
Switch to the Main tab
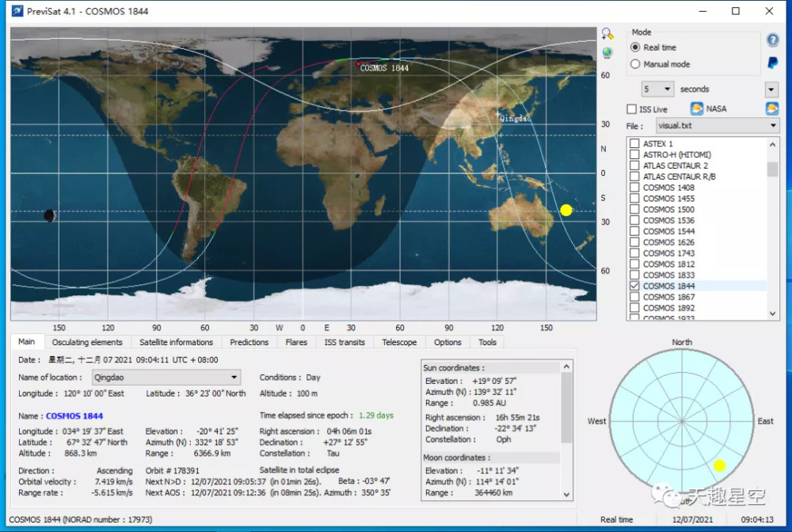tap(27, 342)
